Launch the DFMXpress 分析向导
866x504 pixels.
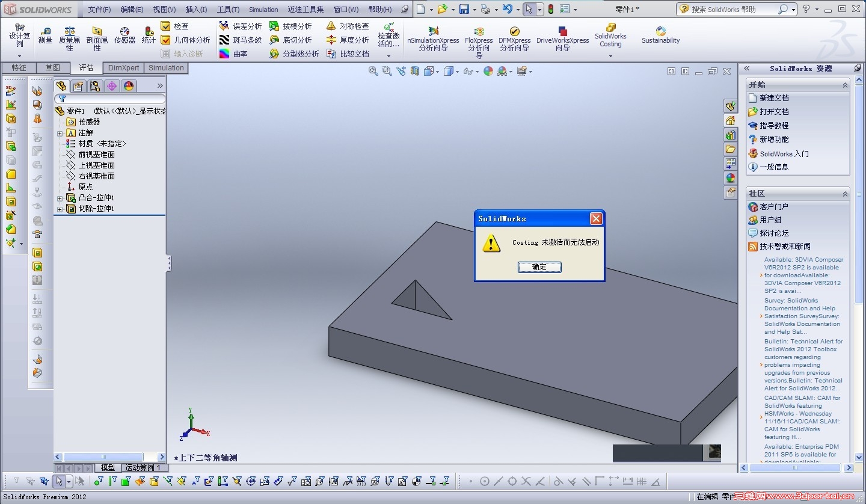514,39
